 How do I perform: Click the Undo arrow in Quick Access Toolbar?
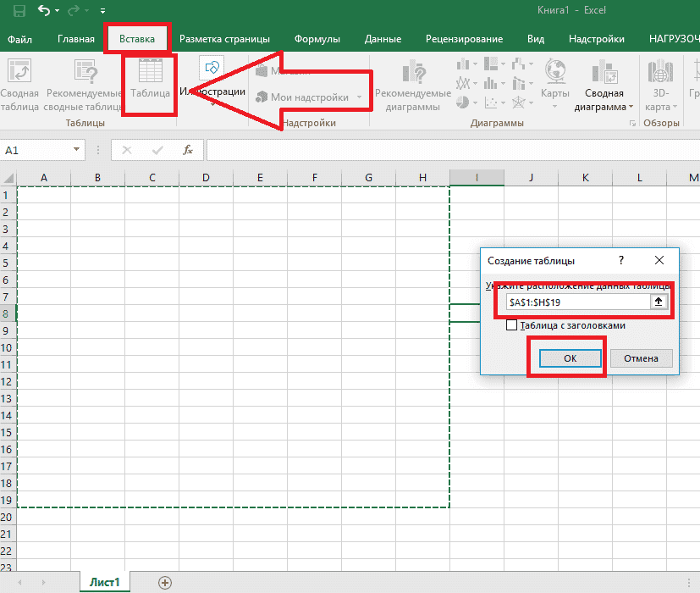click(x=45, y=9)
